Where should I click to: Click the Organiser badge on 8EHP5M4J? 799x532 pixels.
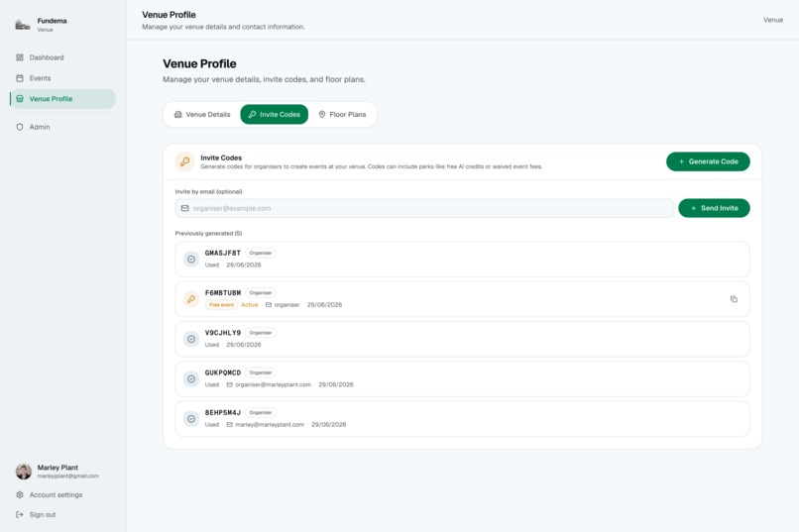[261, 412]
